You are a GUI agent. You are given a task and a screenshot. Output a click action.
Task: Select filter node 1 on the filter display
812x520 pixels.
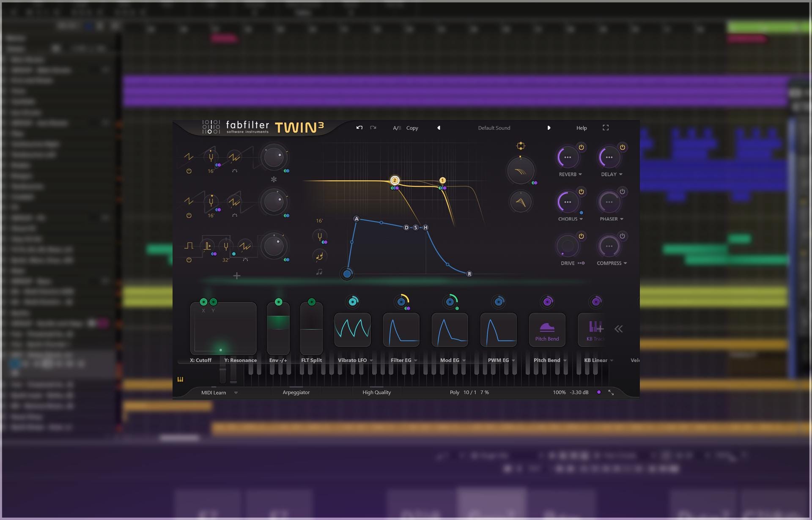click(442, 180)
